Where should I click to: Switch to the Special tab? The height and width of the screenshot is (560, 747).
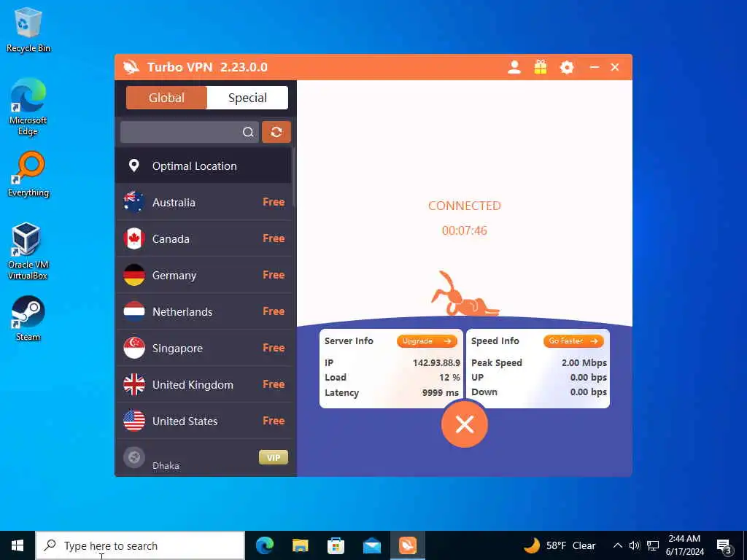247,98
